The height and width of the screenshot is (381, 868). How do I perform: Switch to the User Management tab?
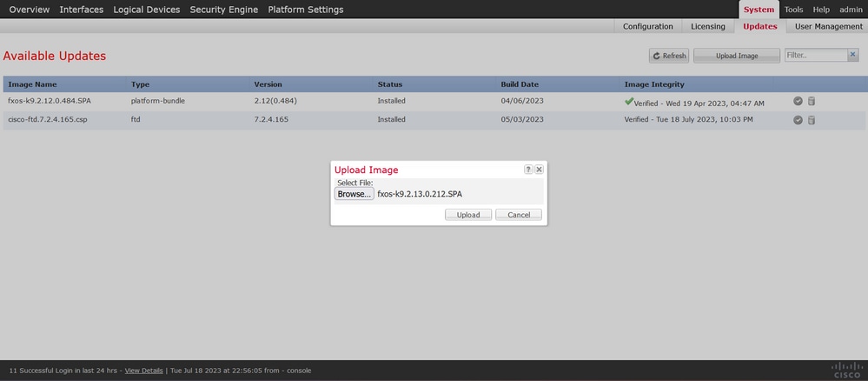click(x=829, y=26)
